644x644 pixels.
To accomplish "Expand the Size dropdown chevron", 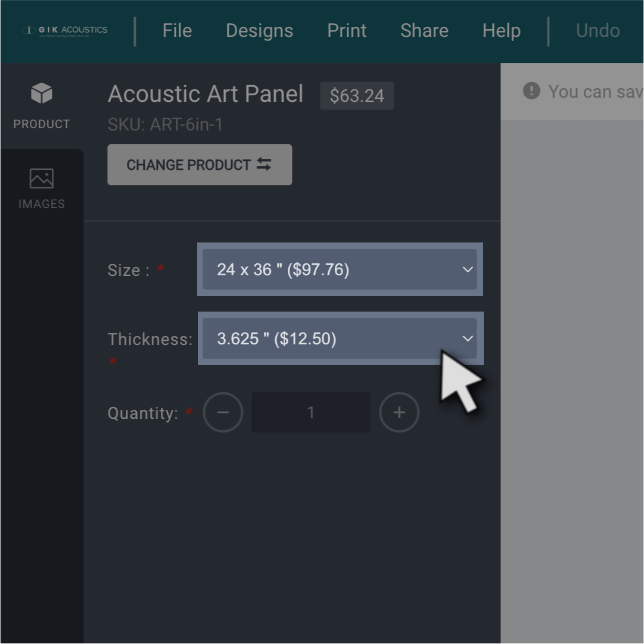I will (x=468, y=270).
